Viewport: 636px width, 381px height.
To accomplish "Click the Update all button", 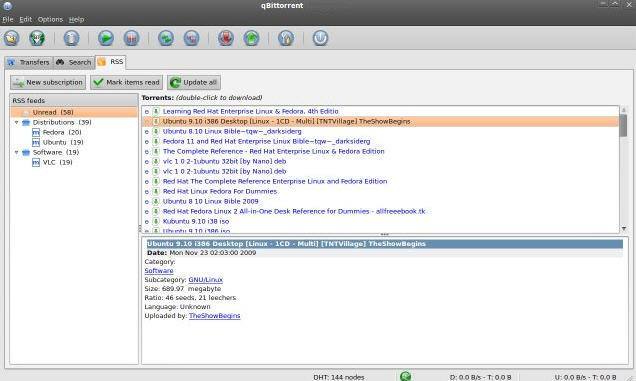I will pyautogui.click(x=194, y=82).
